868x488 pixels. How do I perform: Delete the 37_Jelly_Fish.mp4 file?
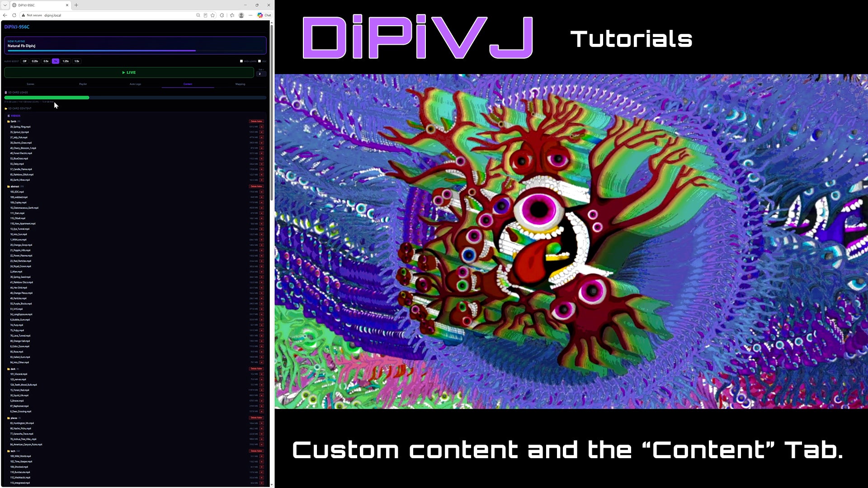pyautogui.click(x=261, y=137)
